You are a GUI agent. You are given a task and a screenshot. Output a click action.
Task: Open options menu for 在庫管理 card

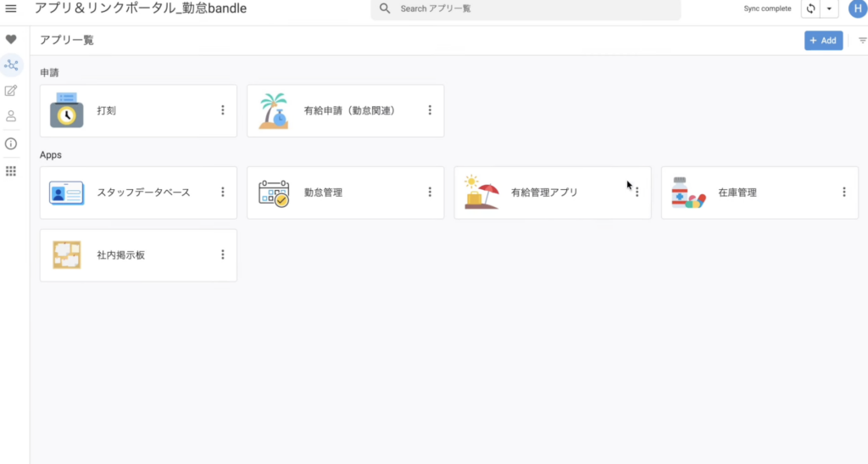click(x=844, y=193)
